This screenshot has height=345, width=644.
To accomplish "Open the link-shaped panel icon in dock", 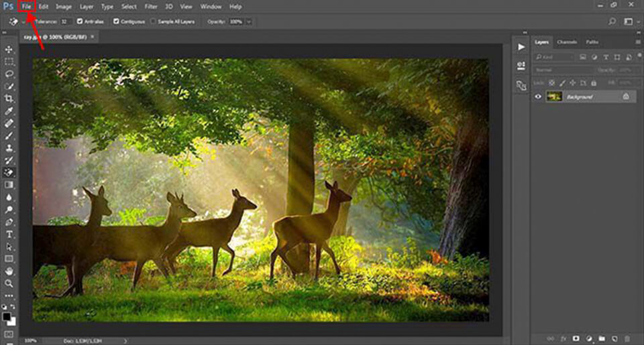I will [521, 85].
